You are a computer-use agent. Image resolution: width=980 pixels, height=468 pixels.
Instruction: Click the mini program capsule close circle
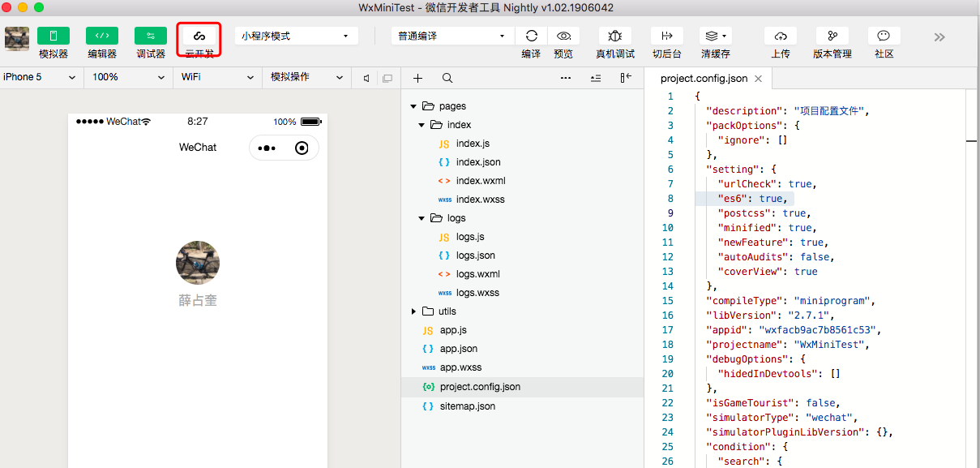(x=302, y=148)
